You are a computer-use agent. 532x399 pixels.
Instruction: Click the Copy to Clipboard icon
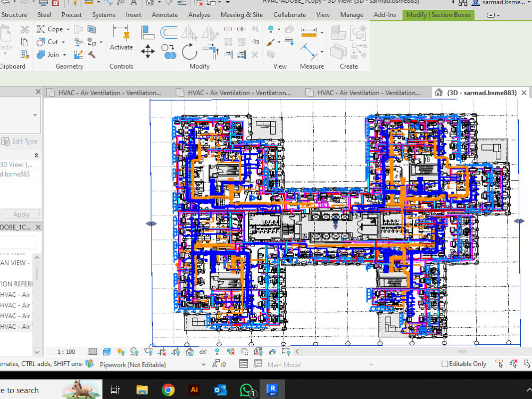click(25, 42)
